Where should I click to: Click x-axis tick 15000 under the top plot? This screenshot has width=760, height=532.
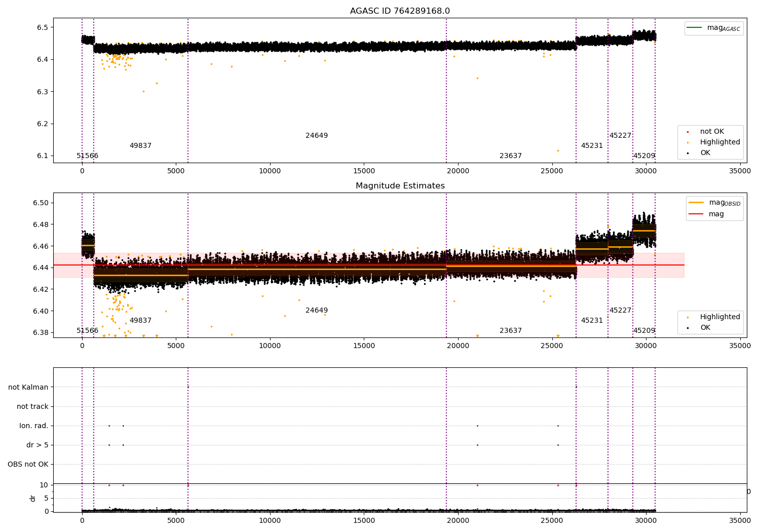[364, 171]
